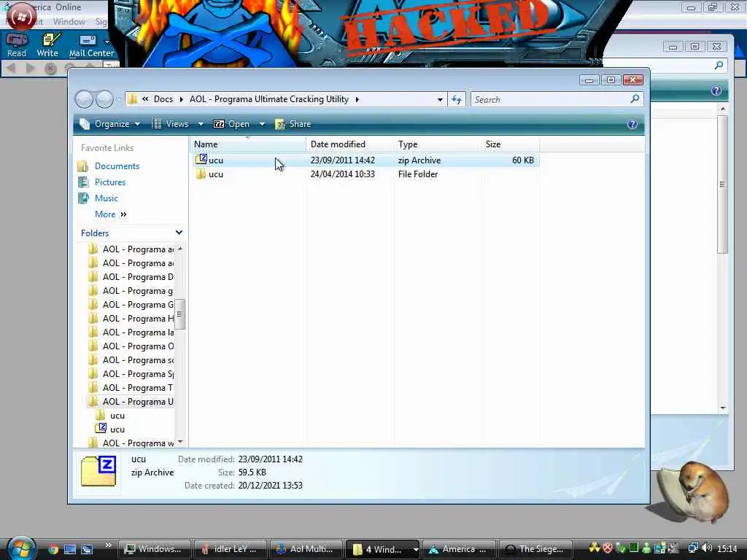This screenshot has width=747, height=560.
Task: Open Music in Favorite Links
Action: pos(107,198)
